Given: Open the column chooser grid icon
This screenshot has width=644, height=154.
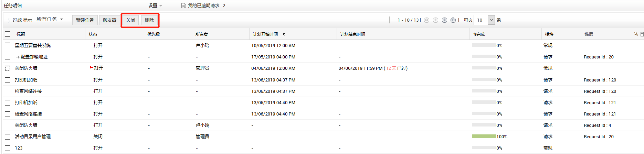Looking at the screenshot, I should click(642, 34).
